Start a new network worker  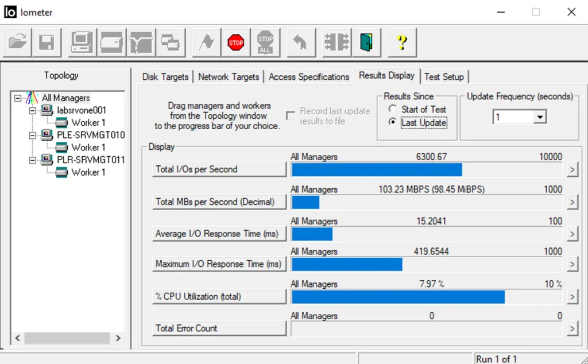[141, 42]
